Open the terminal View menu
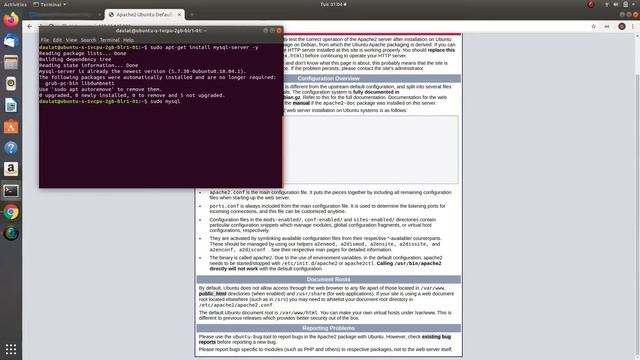 point(71,40)
